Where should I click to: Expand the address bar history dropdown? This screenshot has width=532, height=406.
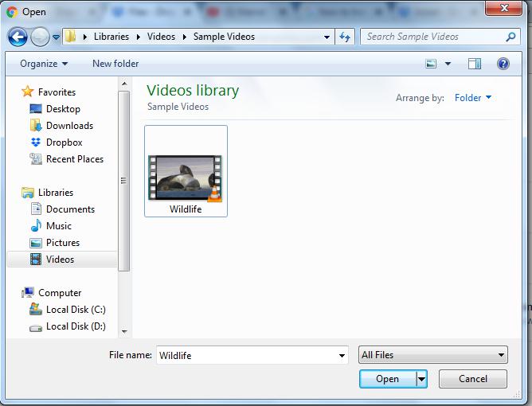327,37
